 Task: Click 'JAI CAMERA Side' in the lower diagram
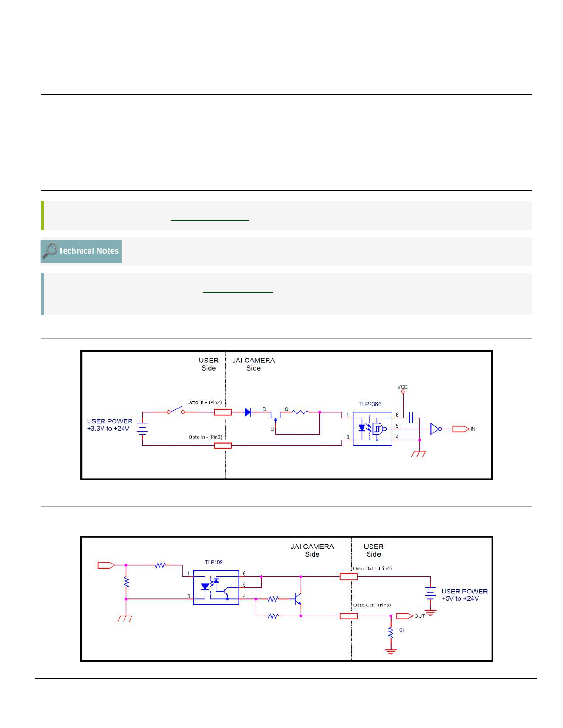pyautogui.click(x=312, y=550)
